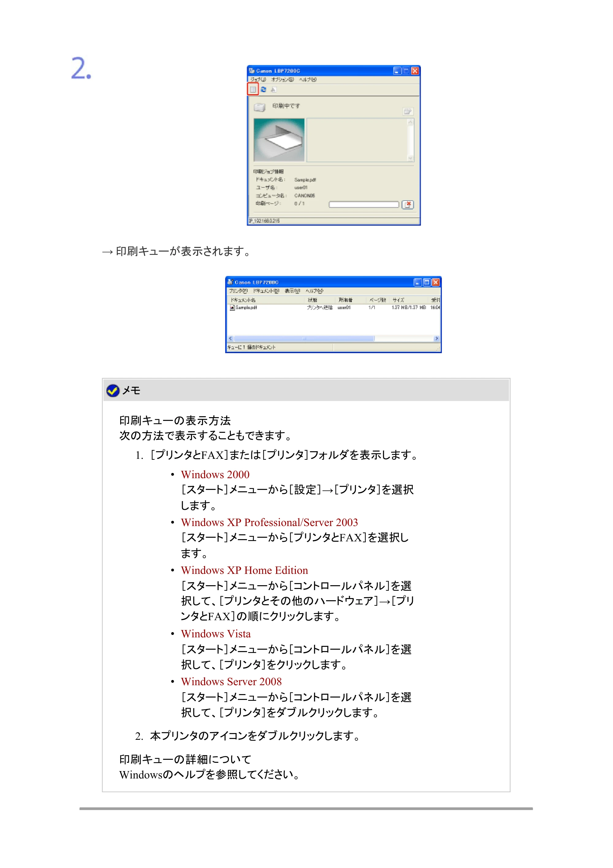Click message area scrollbar up arrow
Screen dimensions: 613x868
click(x=410, y=122)
